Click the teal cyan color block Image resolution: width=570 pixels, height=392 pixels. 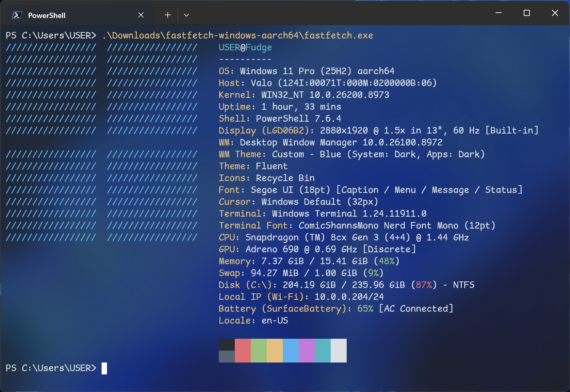(x=322, y=351)
